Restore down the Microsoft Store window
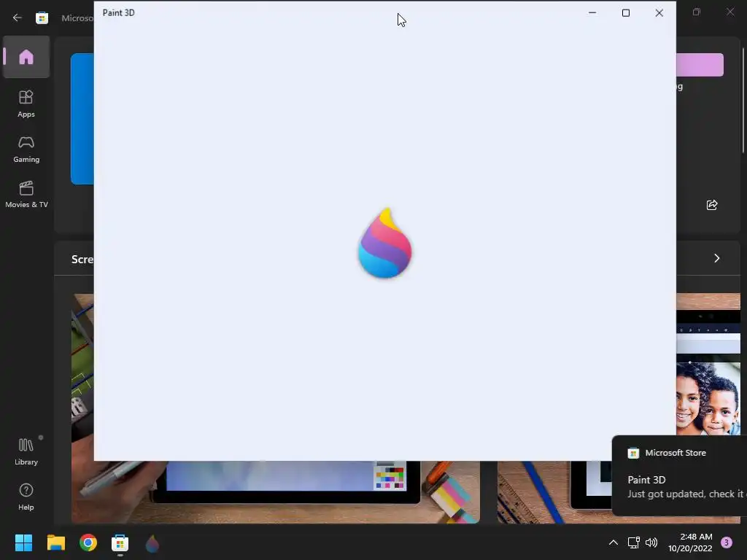Image resolution: width=747 pixels, height=560 pixels. (x=697, y=12)
